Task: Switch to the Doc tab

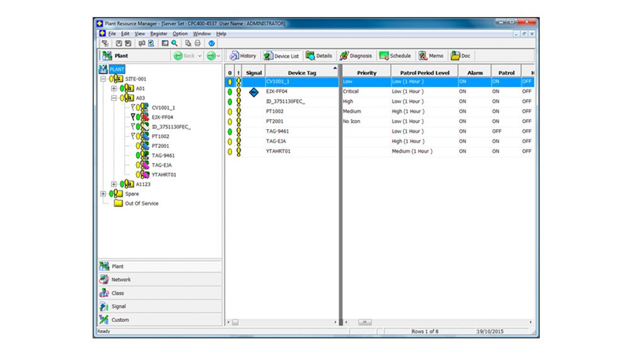Action: [461, 56]
